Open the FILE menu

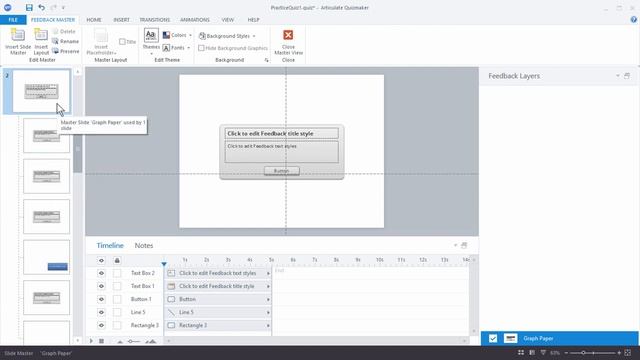13,20
